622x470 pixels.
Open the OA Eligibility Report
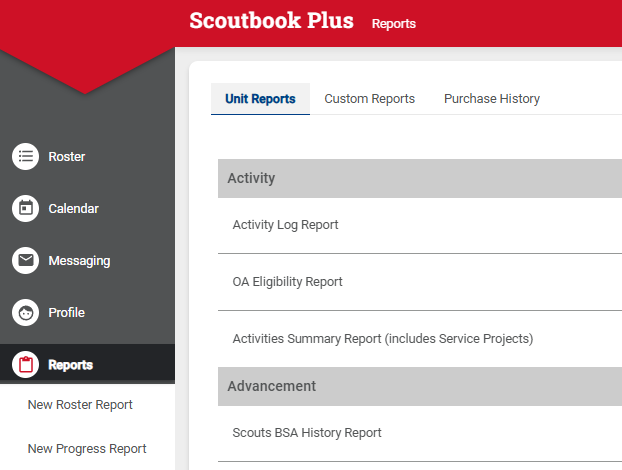click(287, 282)
